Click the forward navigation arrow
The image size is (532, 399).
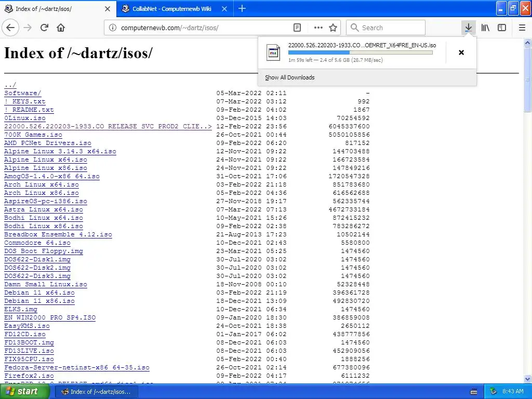(x=28, y=28)
